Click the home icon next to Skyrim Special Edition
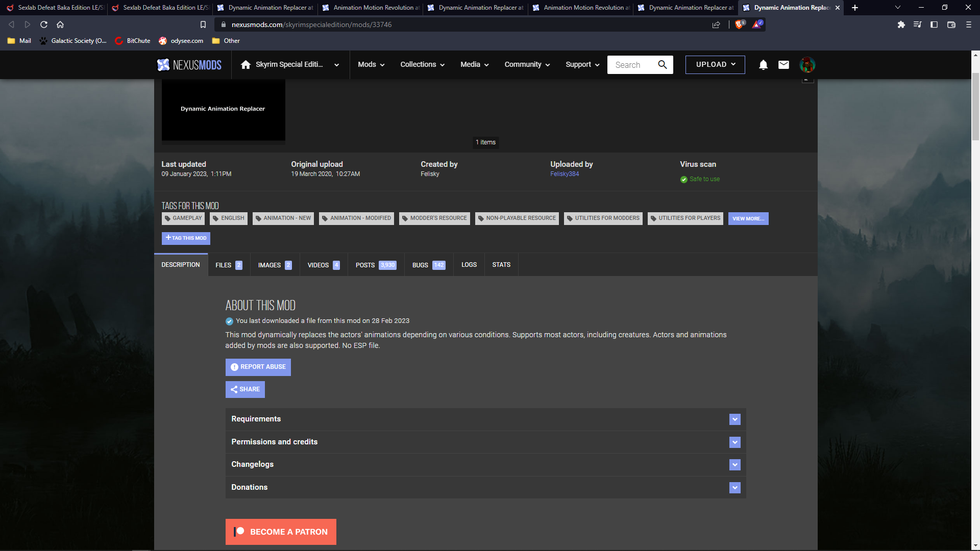Image resolution: width=980 pixels, height=551 pixels. (x=247, y=64)
